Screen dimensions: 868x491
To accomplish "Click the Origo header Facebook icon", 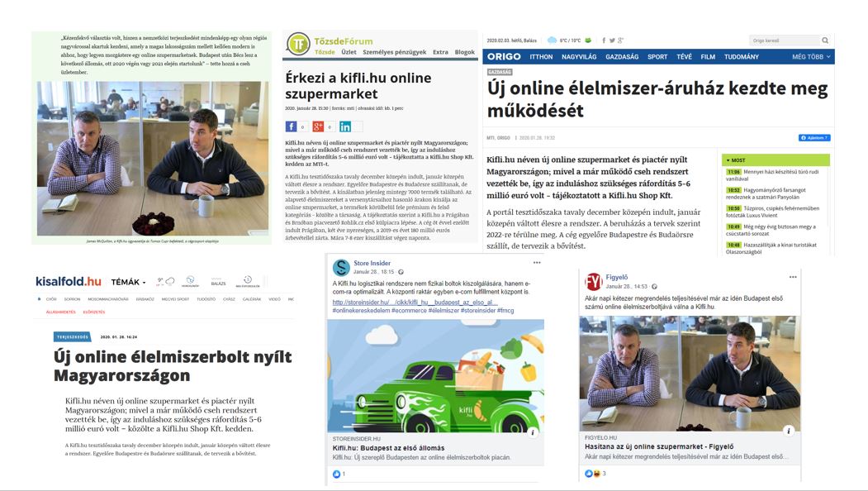I will [x=604, y=41].
